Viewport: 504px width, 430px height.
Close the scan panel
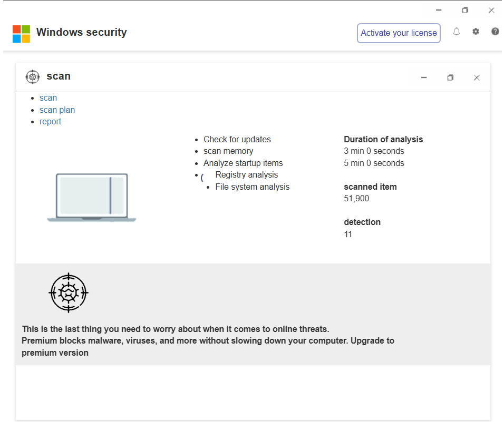point(477,78)
